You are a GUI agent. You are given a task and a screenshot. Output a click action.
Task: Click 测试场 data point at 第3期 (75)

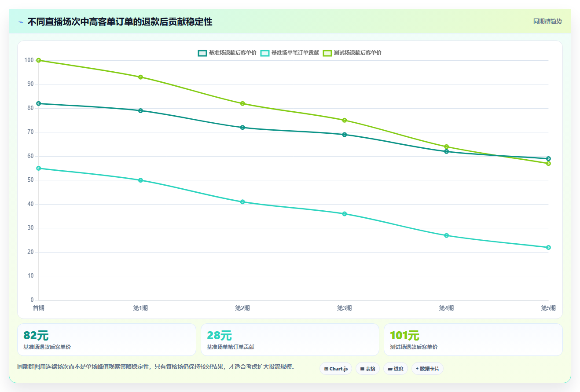pyautogui.click(x=345, y=120)
